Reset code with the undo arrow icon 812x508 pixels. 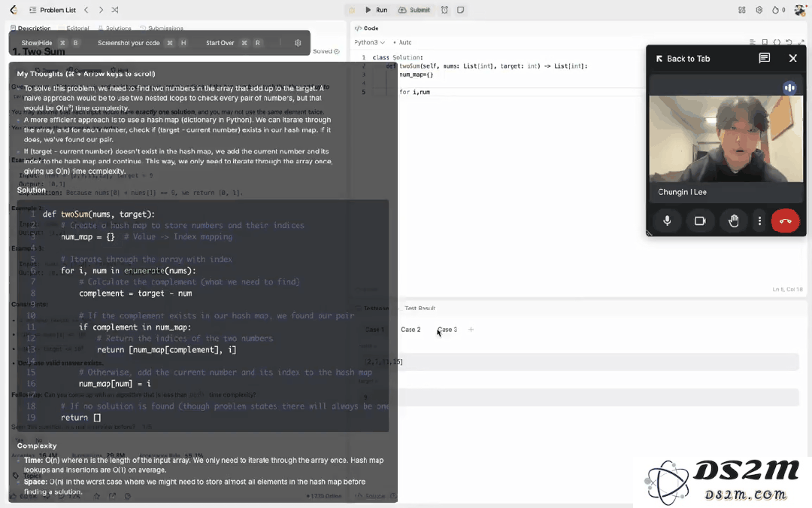click(x=789, y=42)
